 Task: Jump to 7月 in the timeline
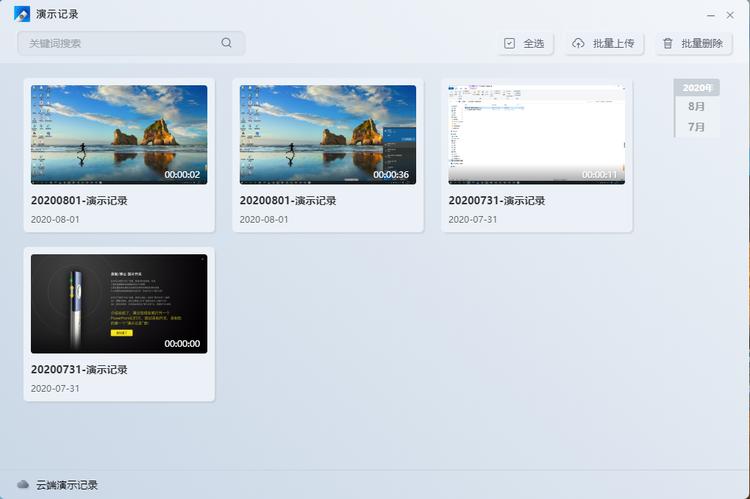tap(696, 127)
